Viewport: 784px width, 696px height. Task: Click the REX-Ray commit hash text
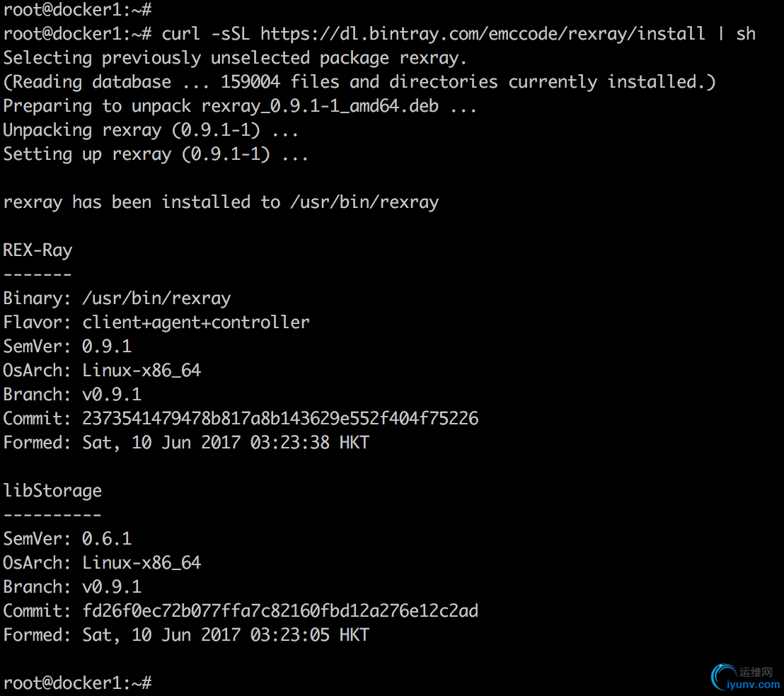280,418
